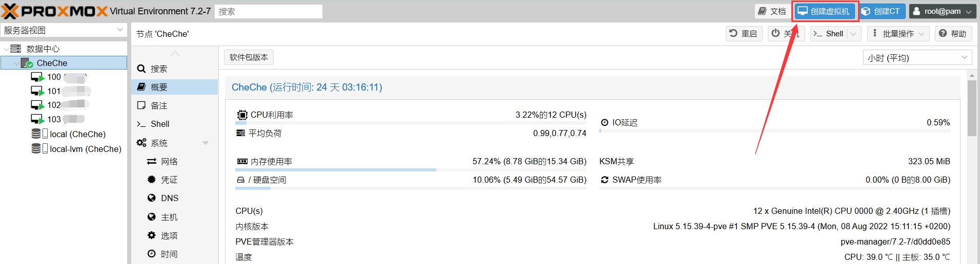Open the 时间 time settings
This screenshot has width=980, height=264.
pyautogui.click(x=169, y=254)
